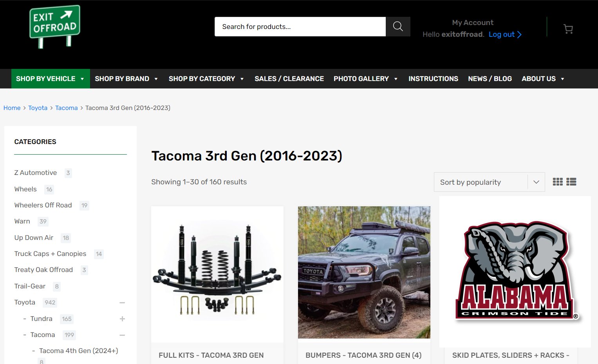Viewport: 598px width, 364px height.
Task: Click the Log out arrow icon
Action: coord(519,34)
